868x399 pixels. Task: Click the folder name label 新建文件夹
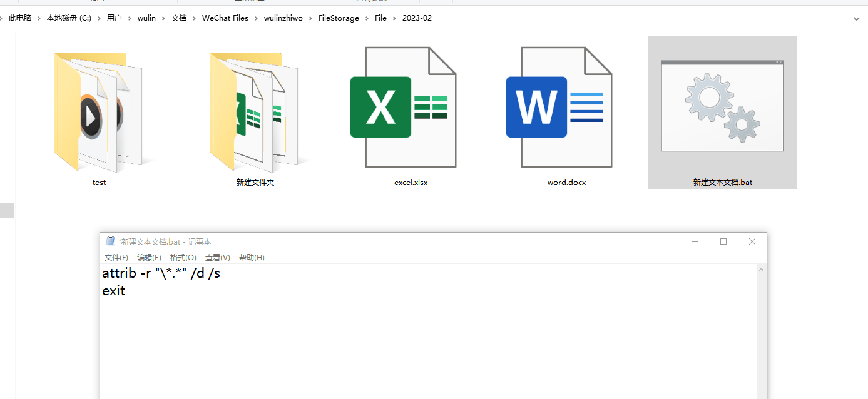click(x=255, y=183)
